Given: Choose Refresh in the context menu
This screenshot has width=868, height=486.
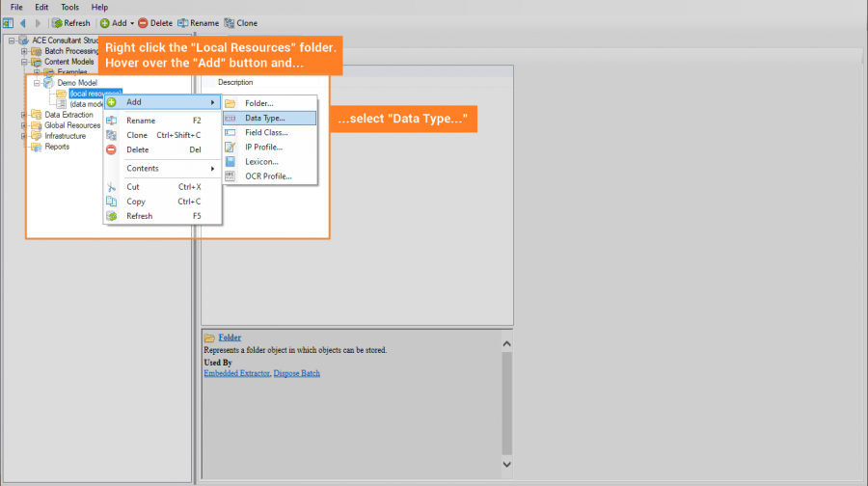Looking at the screenshot, I should [163, 216].
